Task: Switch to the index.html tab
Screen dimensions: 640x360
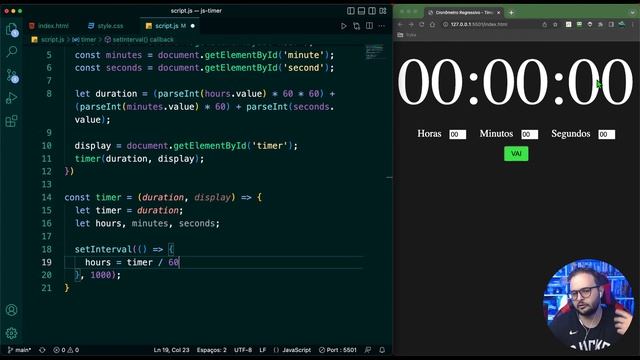Action: point(49,26)
